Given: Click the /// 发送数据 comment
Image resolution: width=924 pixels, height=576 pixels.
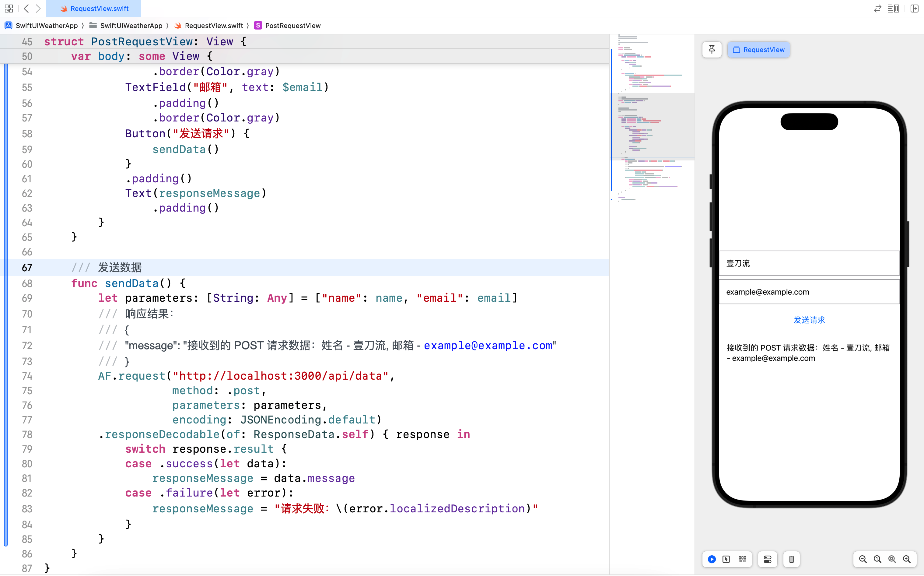Looking at the screenshot, I should coord(107,267).
